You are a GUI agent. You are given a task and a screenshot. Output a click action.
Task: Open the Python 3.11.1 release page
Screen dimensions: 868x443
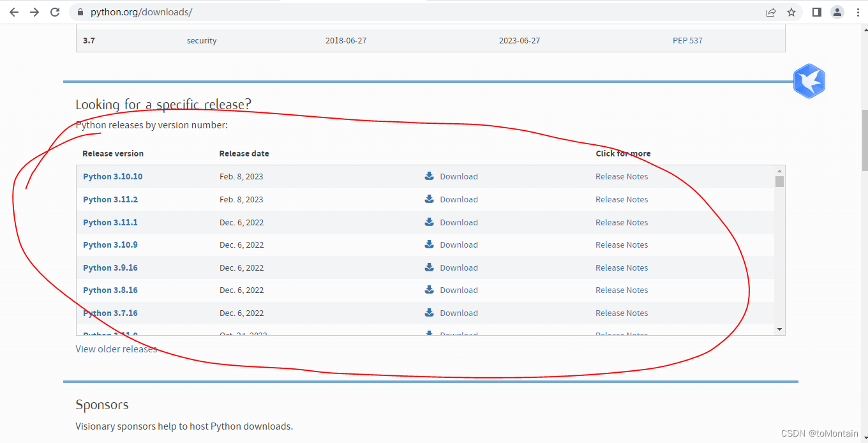point(110,222)
